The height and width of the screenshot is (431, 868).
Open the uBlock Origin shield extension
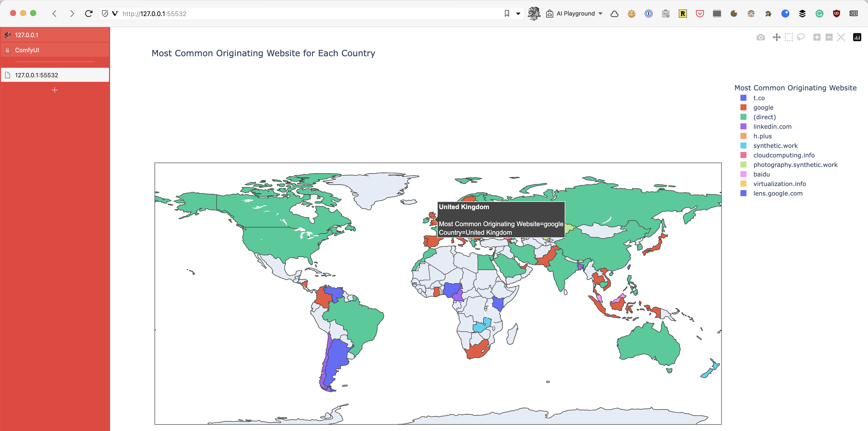[x=836, y=14]
